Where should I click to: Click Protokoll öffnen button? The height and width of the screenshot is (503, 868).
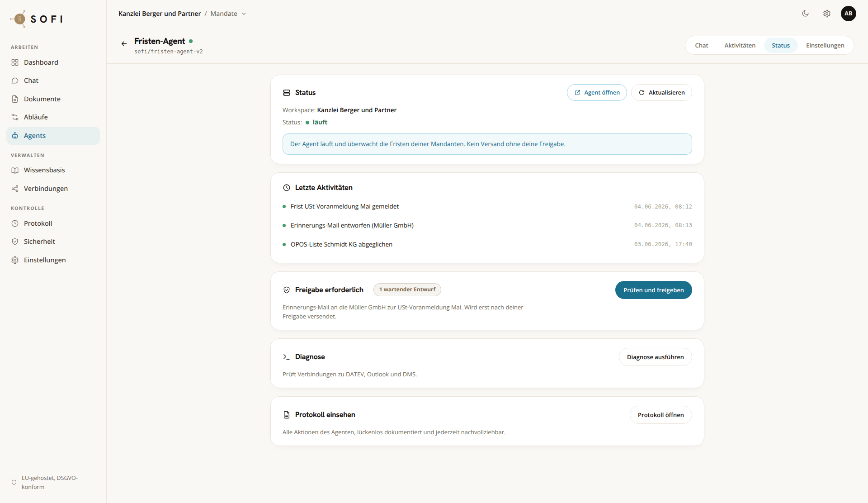pyautogui.click(x=661, y=415)
